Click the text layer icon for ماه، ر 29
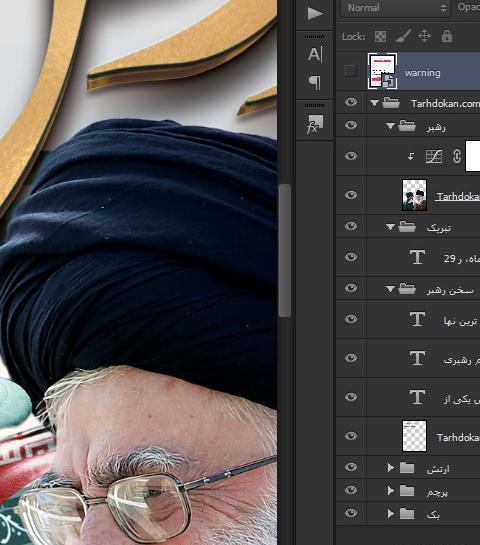This screenshot has width=480, height=545. 417,257
